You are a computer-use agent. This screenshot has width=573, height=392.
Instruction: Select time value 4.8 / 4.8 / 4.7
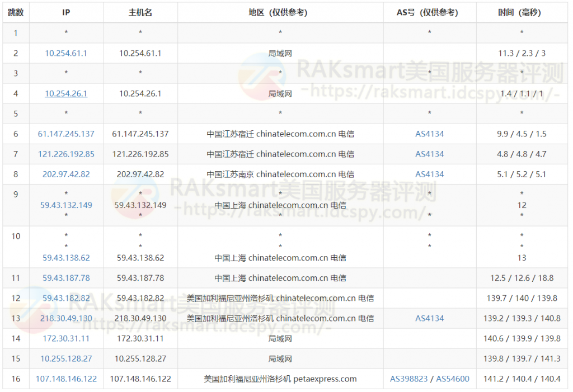coord(522,154)
